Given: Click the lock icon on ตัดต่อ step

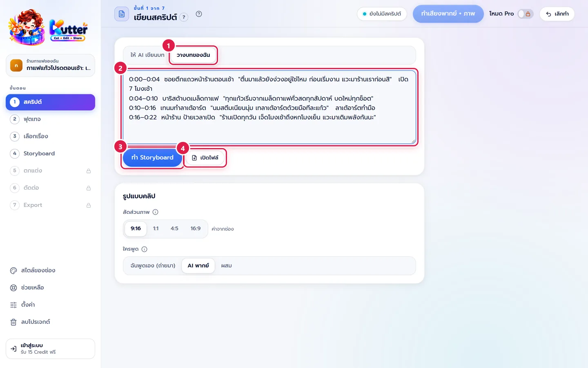Looking at the screenshot, I should pyautogui.click(x=89, y=188).
